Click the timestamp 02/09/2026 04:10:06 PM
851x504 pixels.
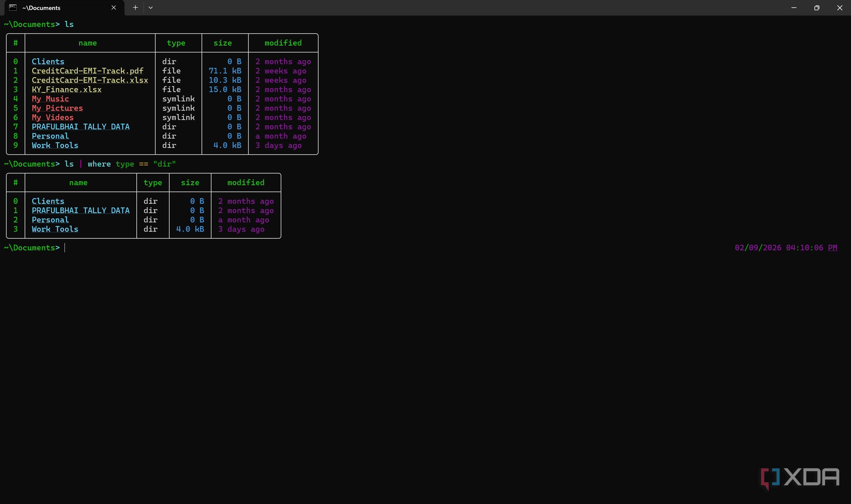(x=786, y=248)
